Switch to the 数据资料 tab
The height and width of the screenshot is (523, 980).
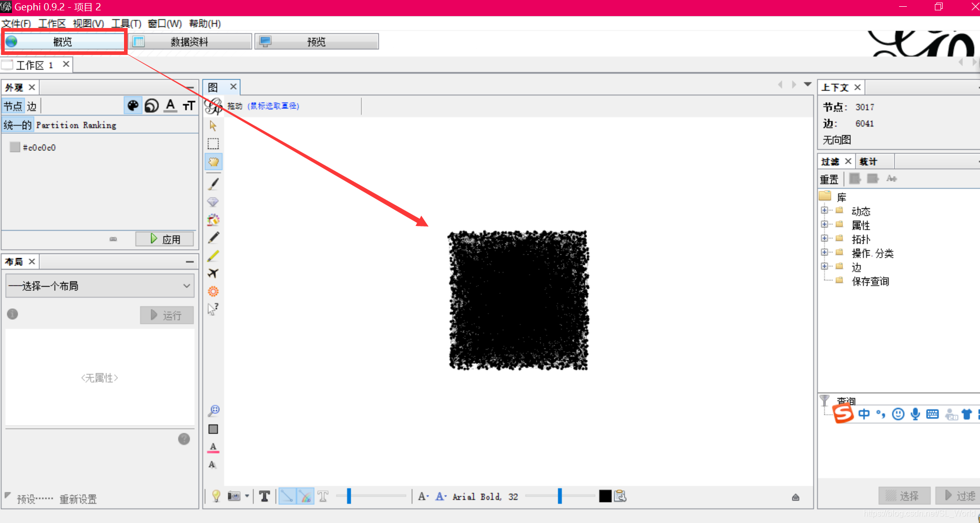coord(190,41)
